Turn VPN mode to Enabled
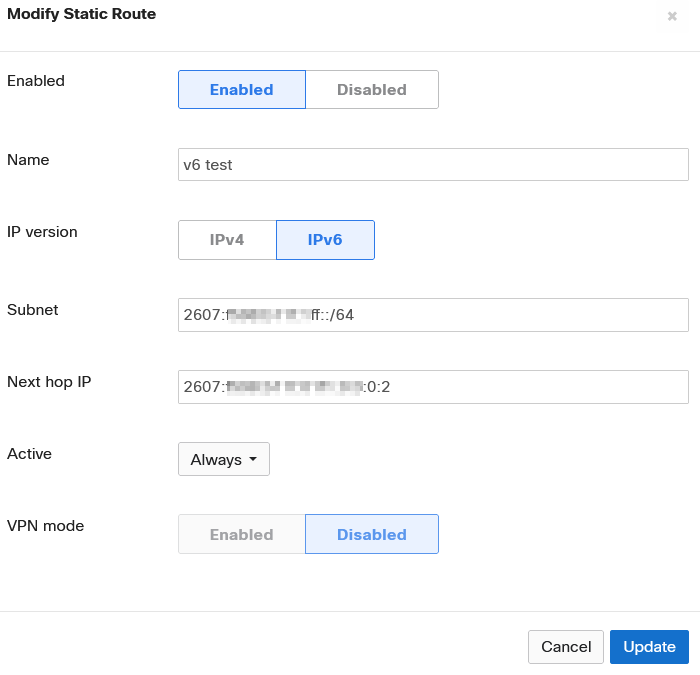Screen dimensions: 700x675 pos(241,534)
